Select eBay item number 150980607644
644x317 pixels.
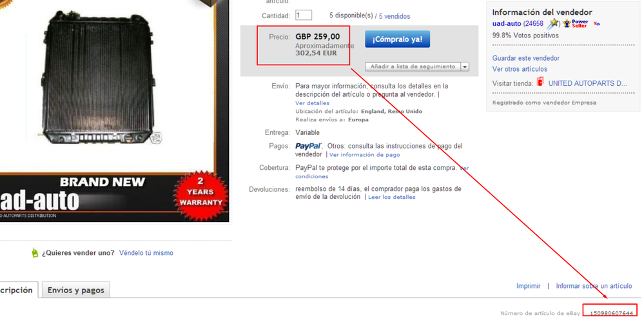pos(611,313)
